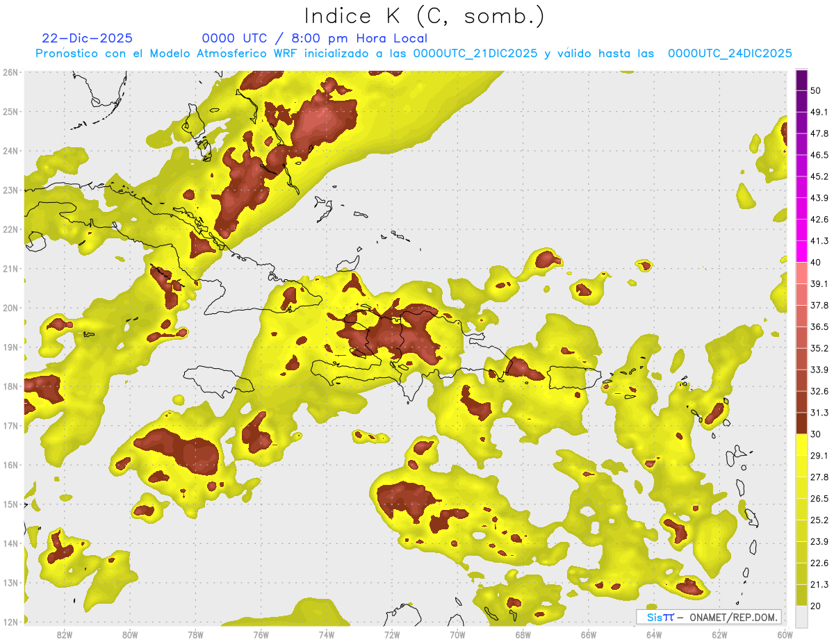Click the "30" colorbar value
The height and width of the screenshot is (644, 834).
tap(816, 434)
